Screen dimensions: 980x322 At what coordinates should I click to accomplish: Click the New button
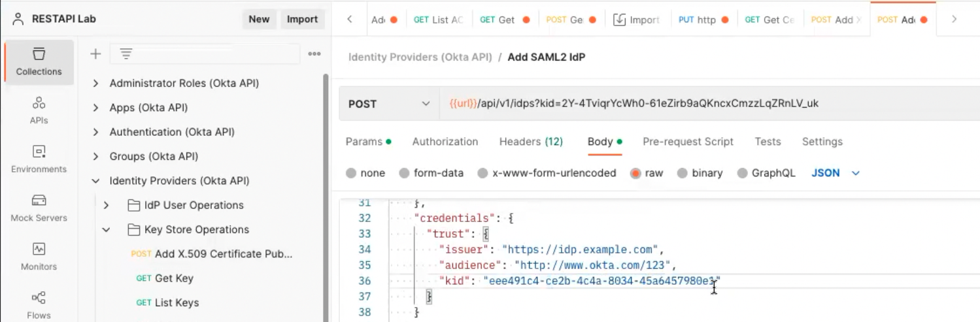(259, 19)
